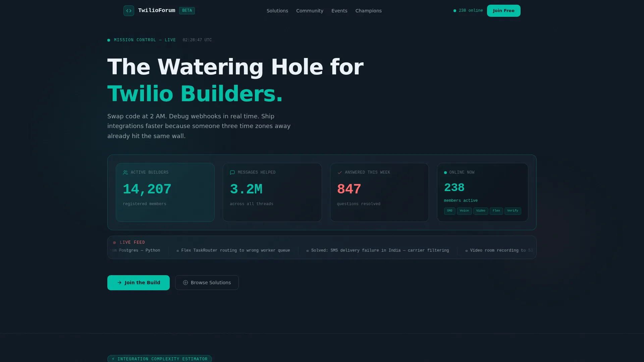Click the Flex tag chip
The image size is (644, 362).
[496, 211]
